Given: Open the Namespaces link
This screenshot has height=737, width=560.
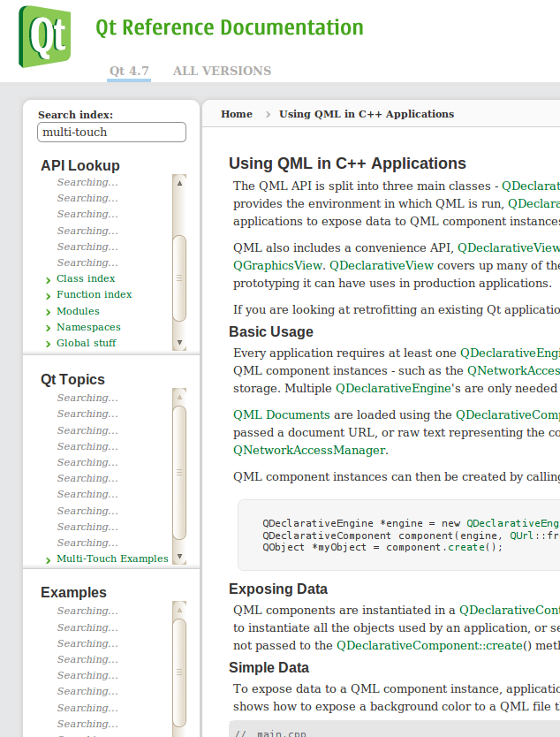Looking at the screenshot, I should pyautogui.click(x=89, y=327).
